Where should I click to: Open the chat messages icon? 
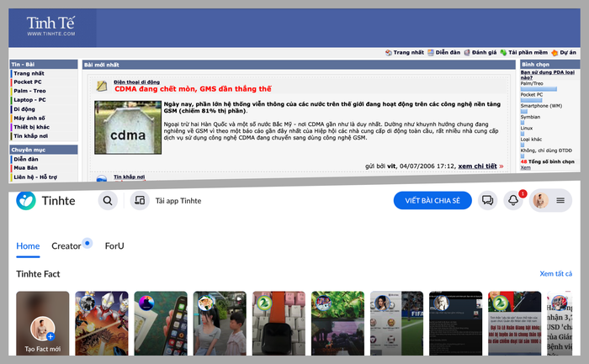click(487, 200)
